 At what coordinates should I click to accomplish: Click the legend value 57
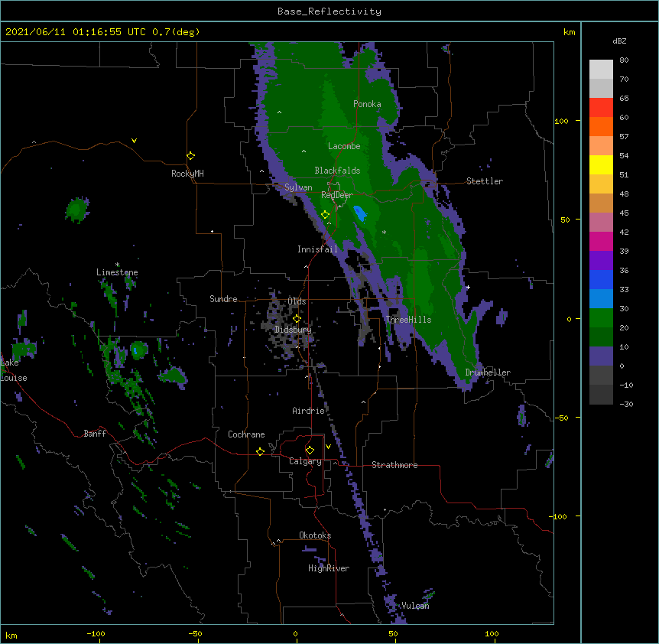tap(624, 137)
